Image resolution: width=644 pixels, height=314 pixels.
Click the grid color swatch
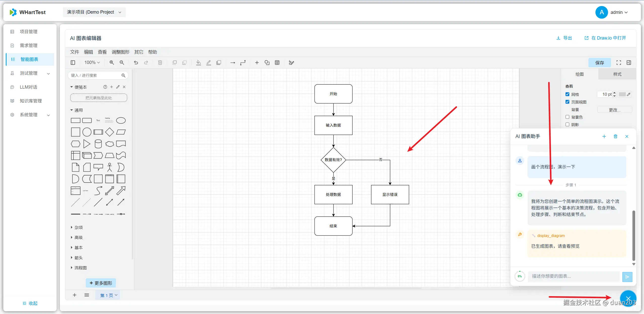click(622, 94)
